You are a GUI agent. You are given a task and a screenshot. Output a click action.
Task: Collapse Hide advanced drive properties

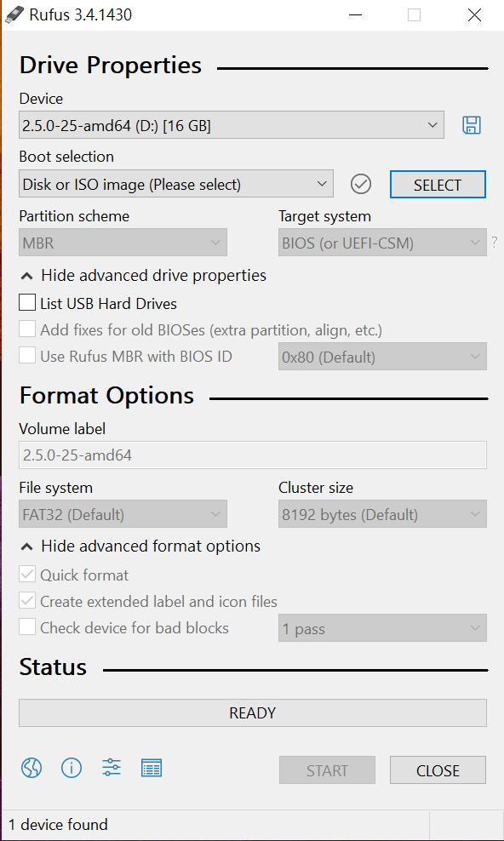144,276
